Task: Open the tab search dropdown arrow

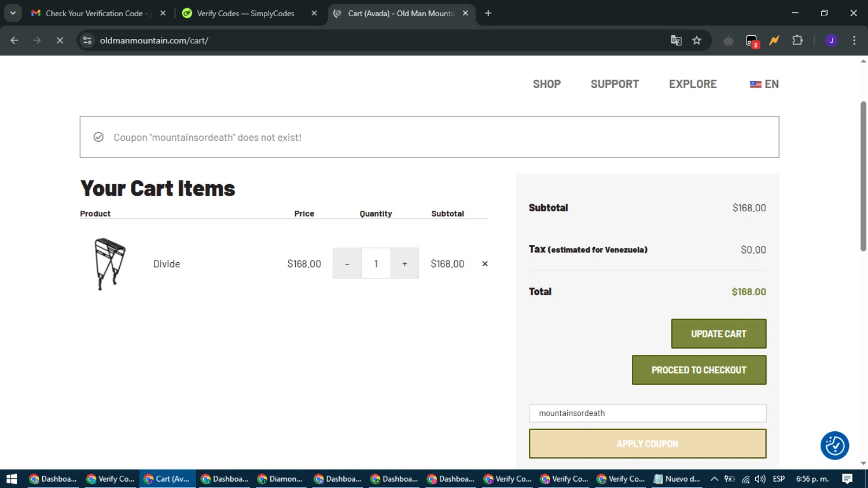Action: click(x=13, y=13)
